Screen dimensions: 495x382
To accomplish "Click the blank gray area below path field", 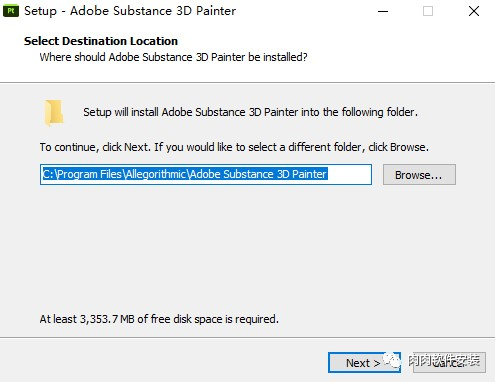I will click(247, 247).
